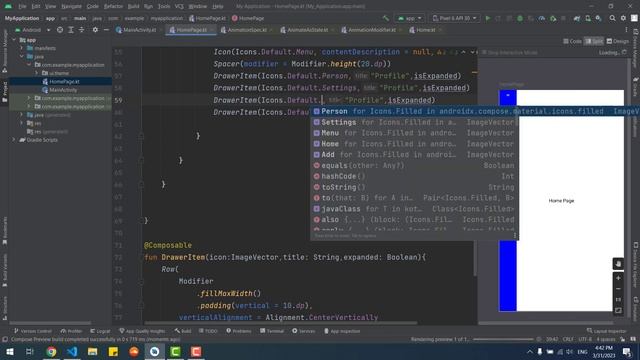Screen dimensions: 640x360
Task: Enable pan hand tool in preview
Action: (x=618, y=264)
